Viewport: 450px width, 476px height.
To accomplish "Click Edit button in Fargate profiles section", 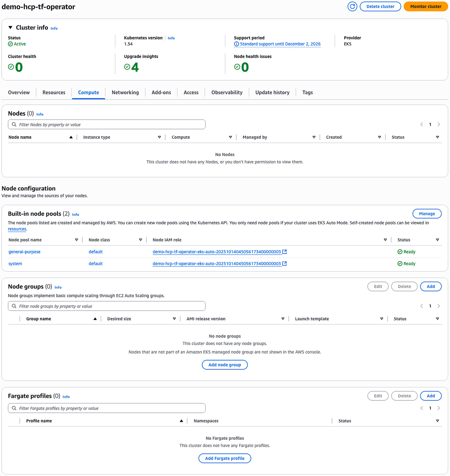I will coord(378,396).
